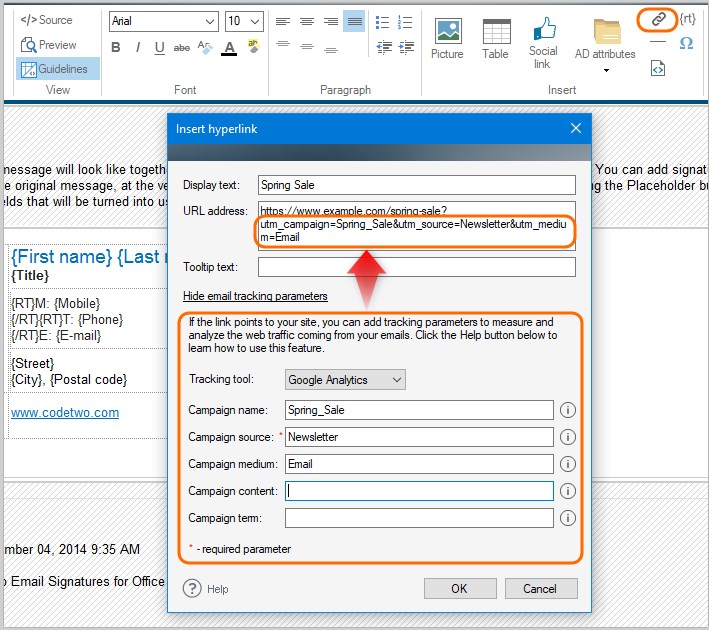This screenshot has width=709, height=630.
Task: Toggle bold formatting
Action: tap(116, 47)
